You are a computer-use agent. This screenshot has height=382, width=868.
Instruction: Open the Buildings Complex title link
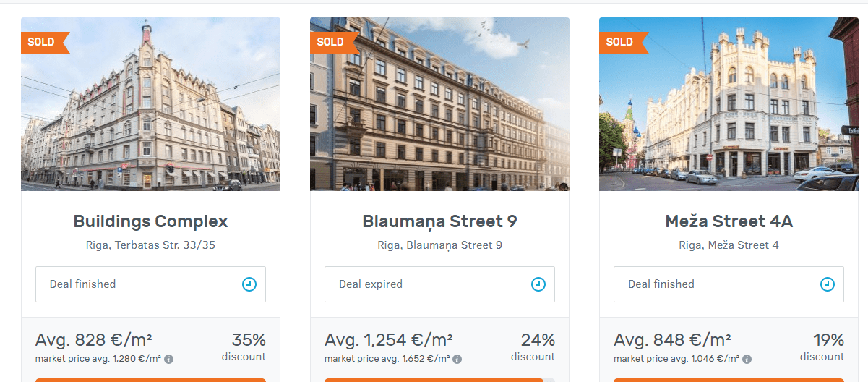point(150,221)
